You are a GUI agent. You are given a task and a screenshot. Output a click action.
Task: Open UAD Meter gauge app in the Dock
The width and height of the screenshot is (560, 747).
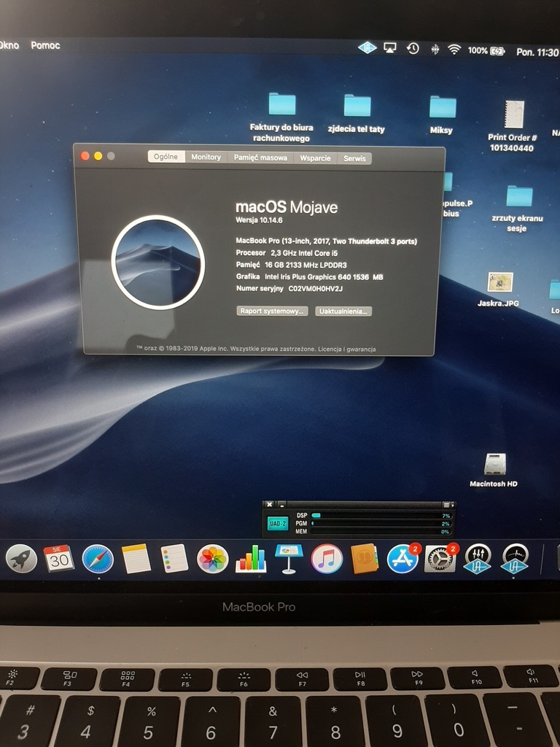[515, 559]
